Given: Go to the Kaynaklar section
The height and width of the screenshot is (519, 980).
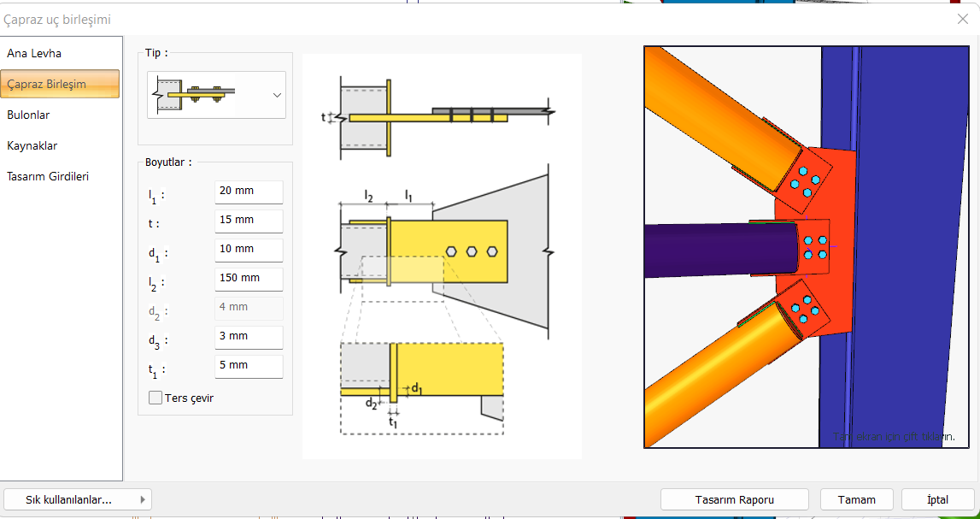Looking at the screenshot, I should [x=32, y=145].
